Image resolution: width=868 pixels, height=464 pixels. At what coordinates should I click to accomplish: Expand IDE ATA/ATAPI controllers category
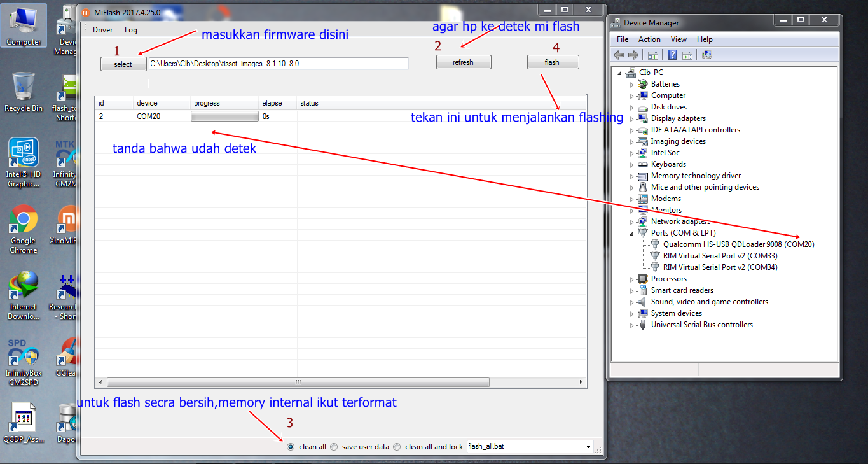(632, 130)
